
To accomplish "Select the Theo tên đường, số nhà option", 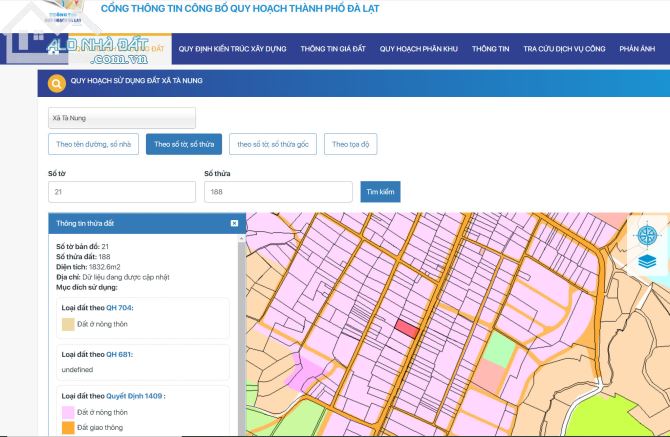I will coord(93,145).
